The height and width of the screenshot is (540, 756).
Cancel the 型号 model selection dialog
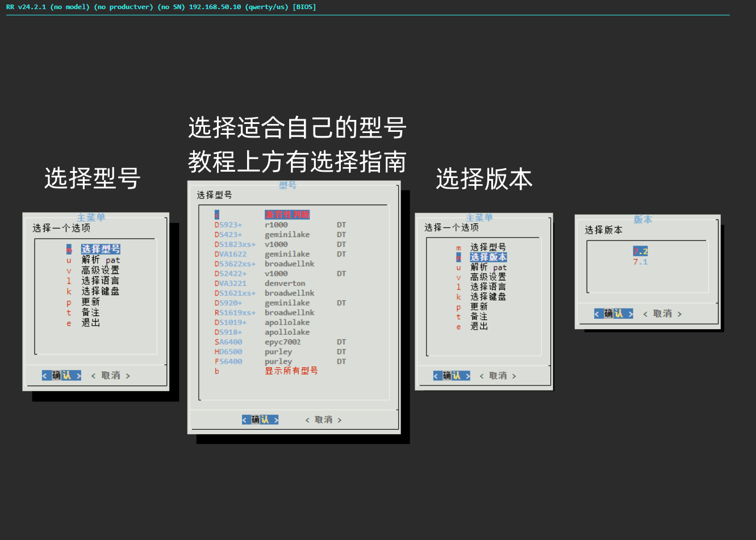323,420
